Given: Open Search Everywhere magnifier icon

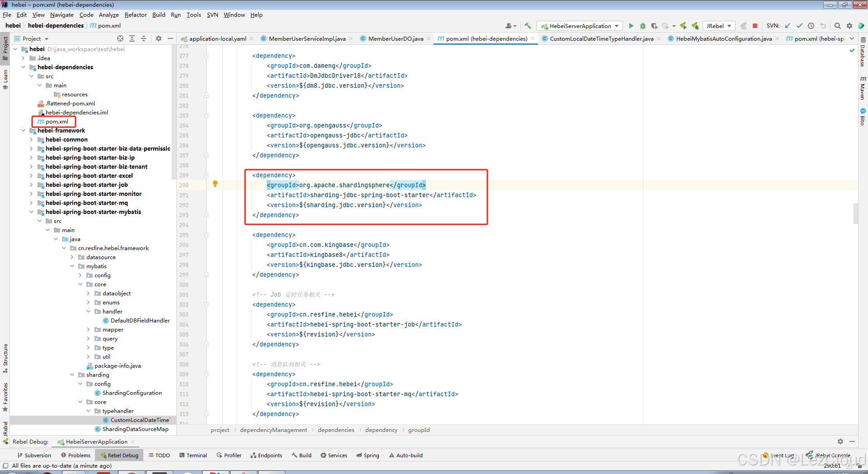Looking at the screenshot, I should (x=838, y=26).
